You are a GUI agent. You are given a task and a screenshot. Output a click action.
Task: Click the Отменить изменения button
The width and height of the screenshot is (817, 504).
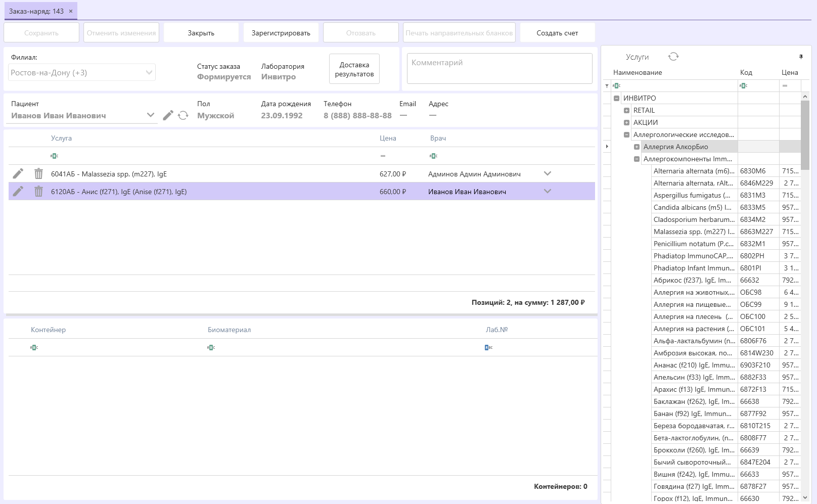pyautogui.click(x=121, y=33)
